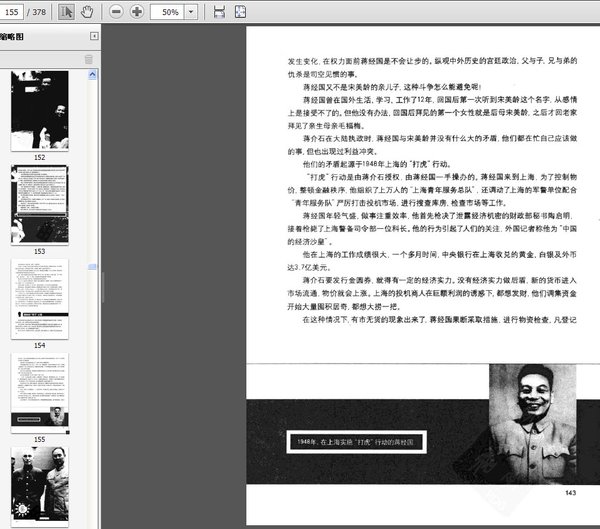This screenshot has width=600, height=529.
Task: Select page thumbnail 155
Action: click(x=40, y=393)
